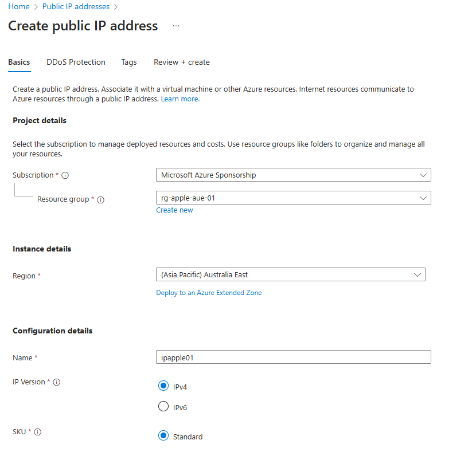Click the Name input field containing ipapple01
This screenshot has height=452, width=476.
click(x=293, y=357)
